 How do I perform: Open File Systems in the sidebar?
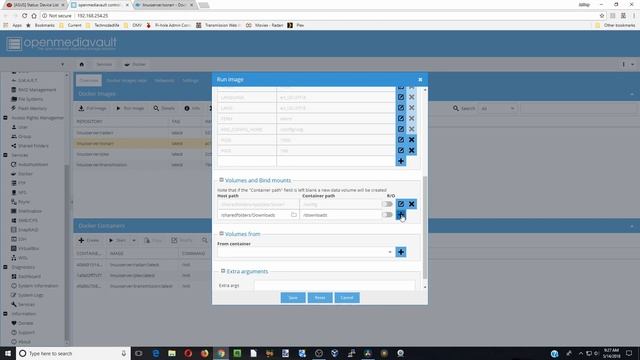tap(27, 99)
